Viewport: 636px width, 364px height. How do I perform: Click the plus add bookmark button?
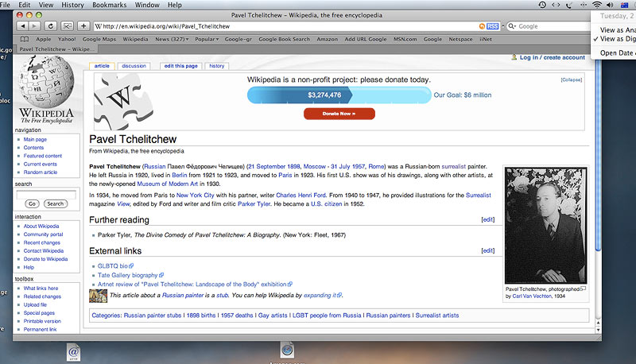tap(83, 26)
